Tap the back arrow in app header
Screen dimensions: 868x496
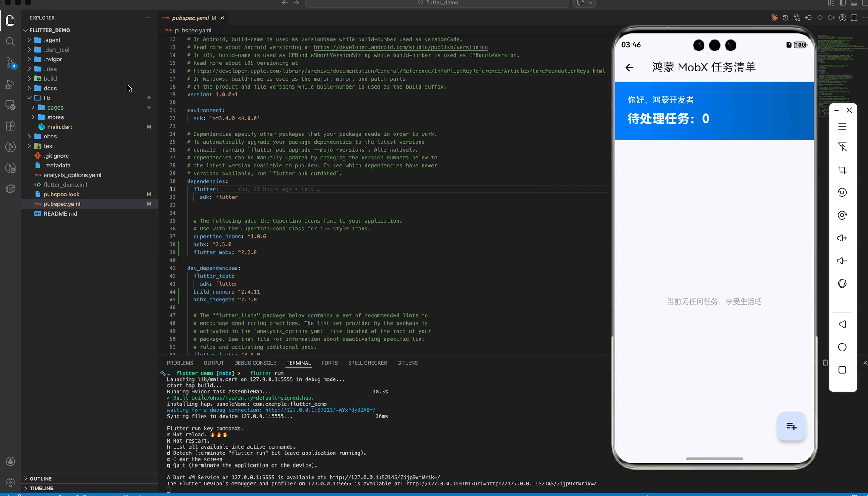point(630,67)
